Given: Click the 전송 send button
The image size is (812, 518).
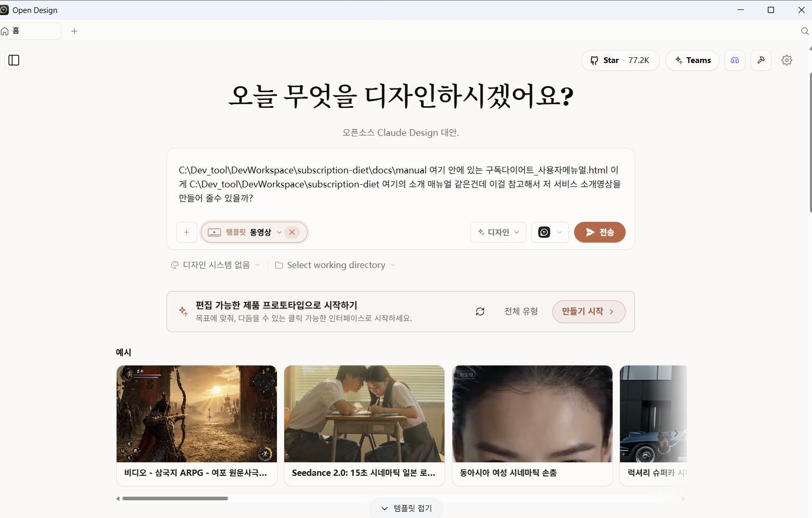Looking at the screenshot, I should pos(600,232).
